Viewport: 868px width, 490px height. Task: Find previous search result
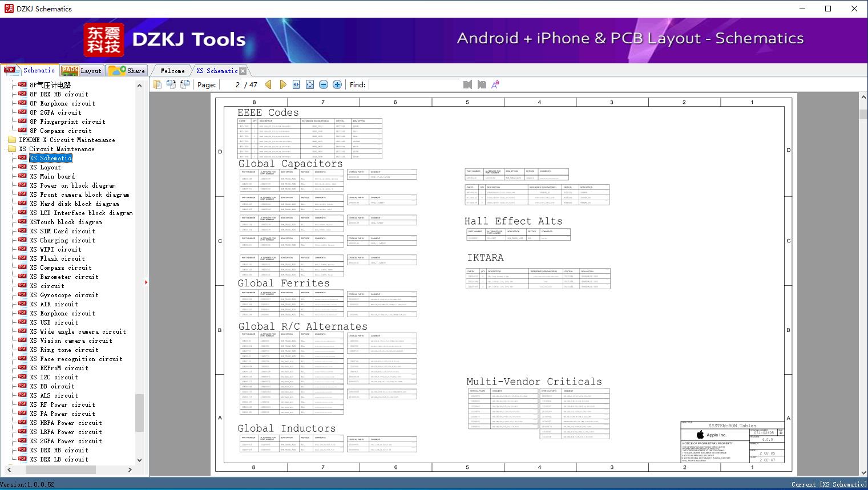pos(467,84)
